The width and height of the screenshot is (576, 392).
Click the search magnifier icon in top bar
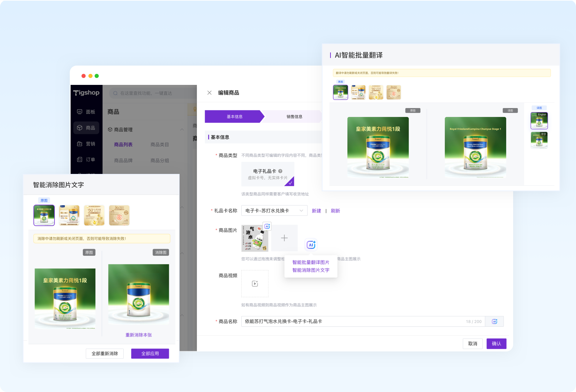tap(115, 93)
